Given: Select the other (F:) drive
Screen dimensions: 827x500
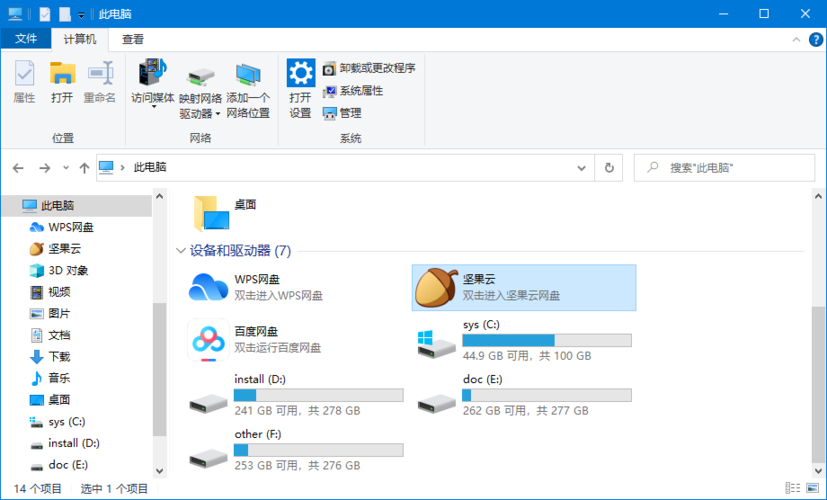Looking at the screenshot, I should click(295, 449).
